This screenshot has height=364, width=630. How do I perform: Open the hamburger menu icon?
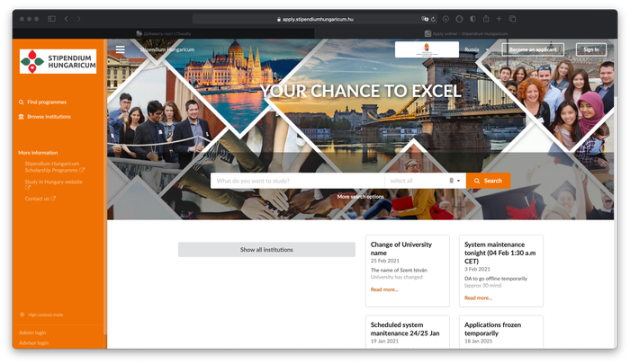(x=120, y=49)
